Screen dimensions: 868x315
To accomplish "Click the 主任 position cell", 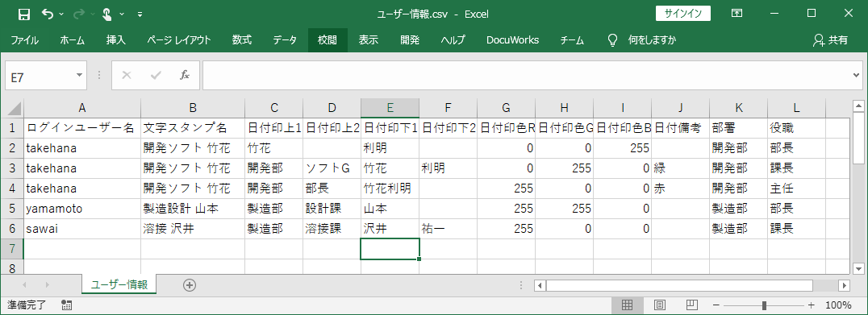I will click(796, 189).
